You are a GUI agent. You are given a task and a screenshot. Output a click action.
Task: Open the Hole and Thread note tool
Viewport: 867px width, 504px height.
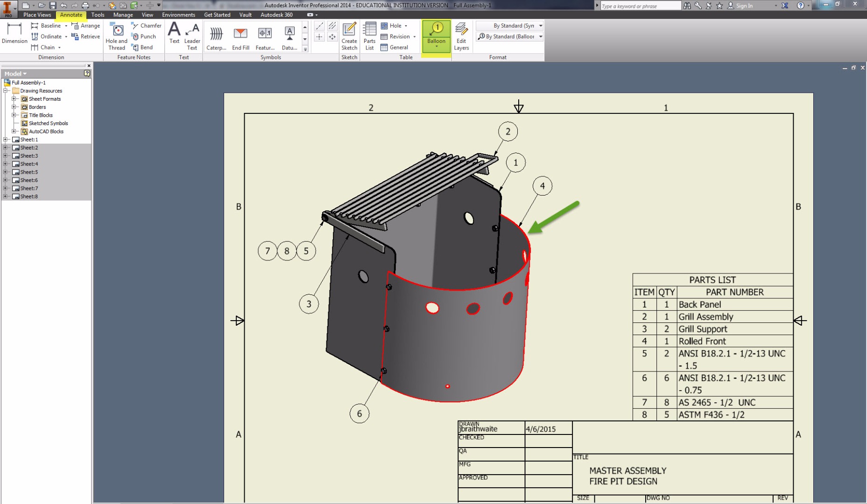[116, 36]
